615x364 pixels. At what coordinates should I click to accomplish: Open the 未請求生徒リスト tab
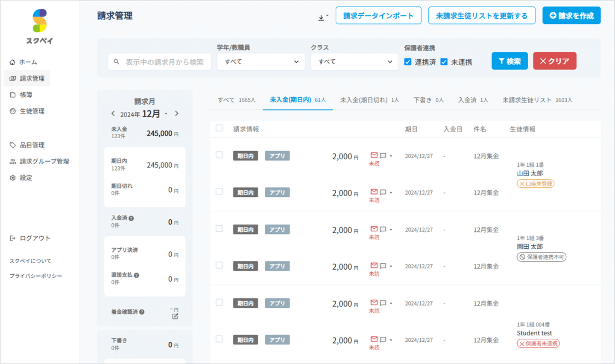click(x=537, y=100)
